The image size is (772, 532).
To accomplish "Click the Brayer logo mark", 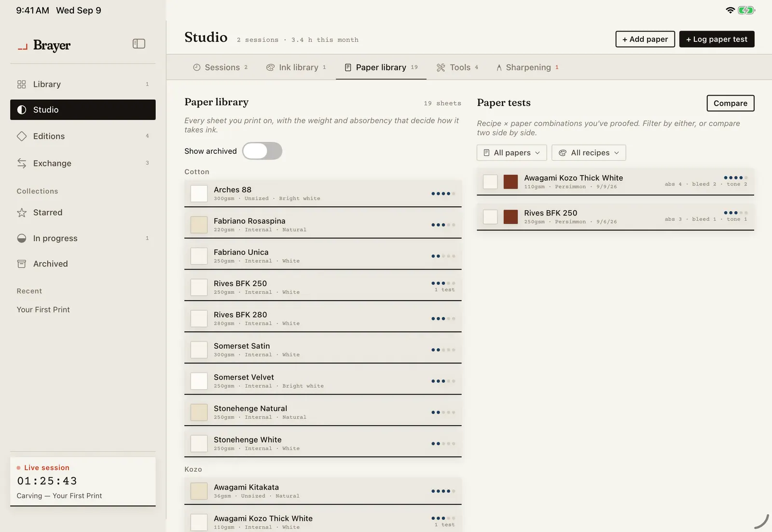I will [23, 47].
